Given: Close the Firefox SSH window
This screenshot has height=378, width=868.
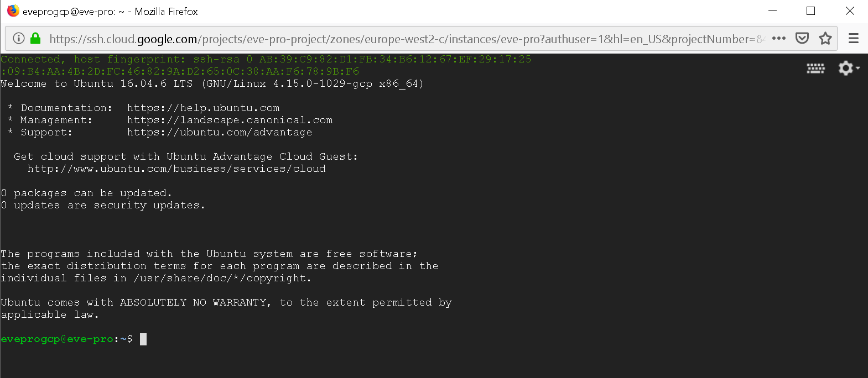Looking at the screenshot, I should 850,11.
